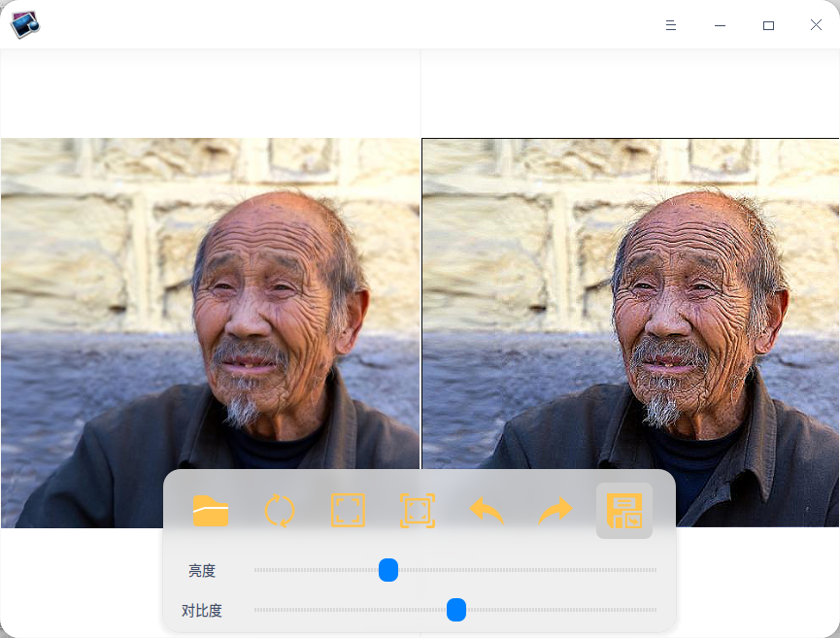Click the fit-to-window frame icon

[x=418, y=511]
